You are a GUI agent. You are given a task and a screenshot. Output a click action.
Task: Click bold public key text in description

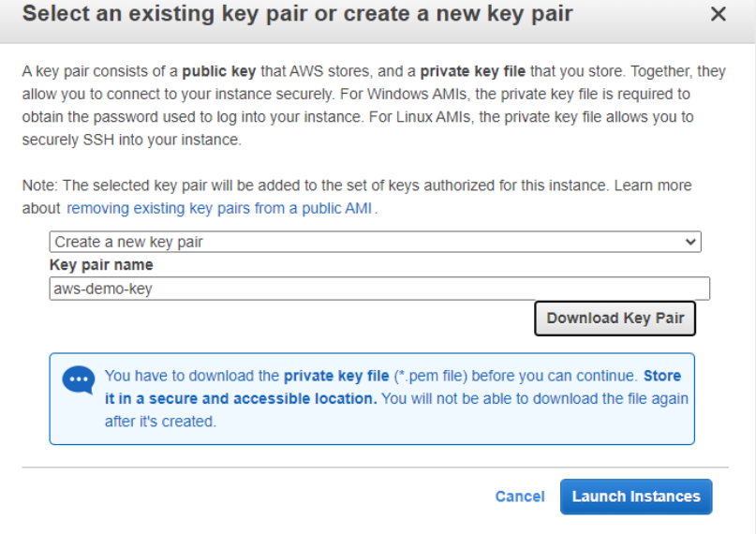pyautogui.click(x=219, y=71)
